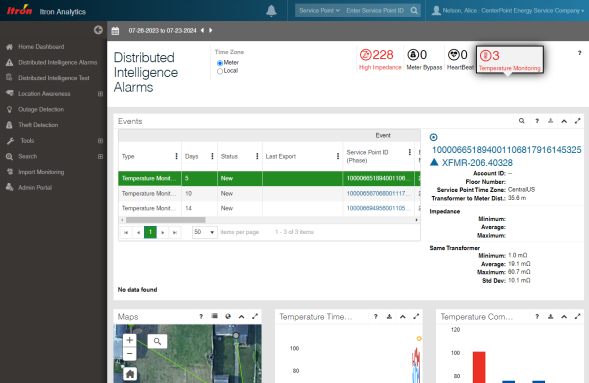Screen dimensions: 589x383
Task: Expand the Location Awareness menu
Action: point(100,93)
